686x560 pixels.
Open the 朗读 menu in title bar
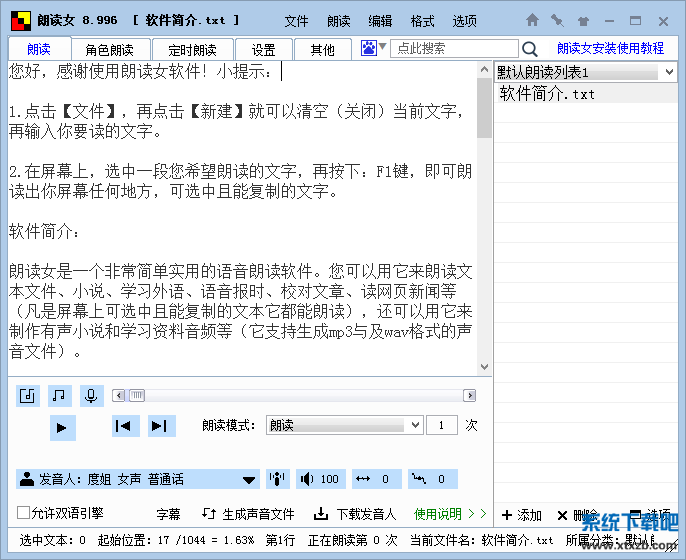click(x=338, y=21)
